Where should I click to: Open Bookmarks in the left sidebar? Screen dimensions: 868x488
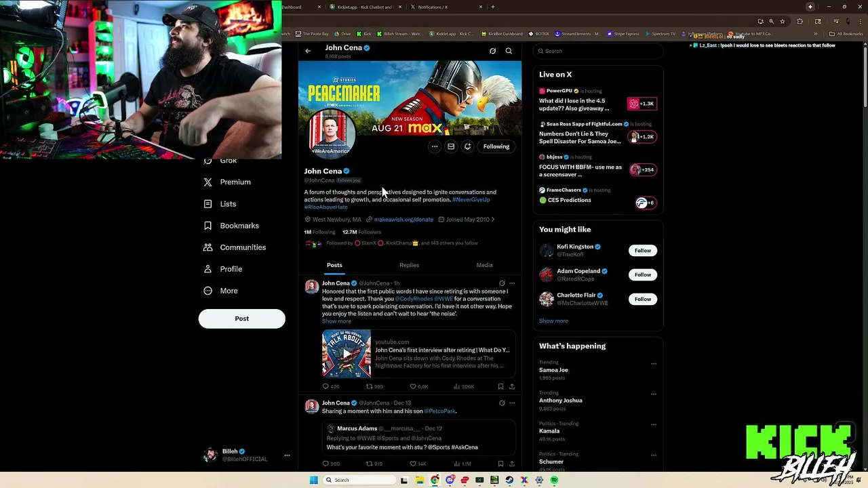coord(231,226)
